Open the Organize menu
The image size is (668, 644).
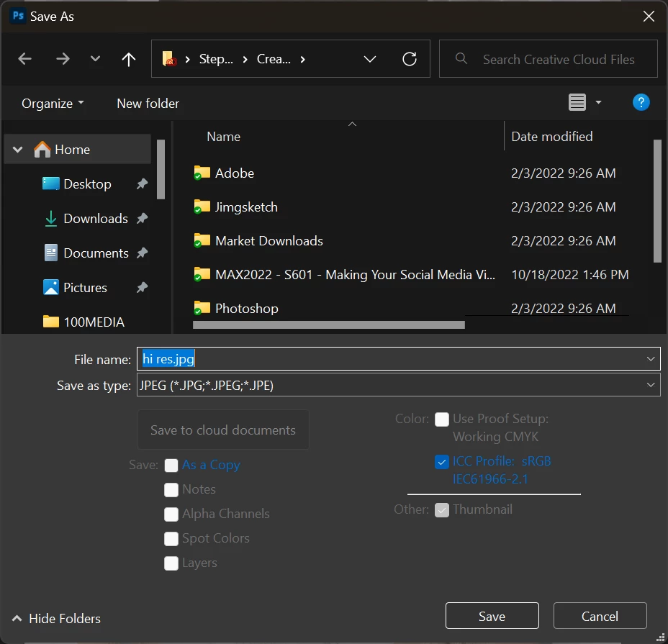(53, 104)
